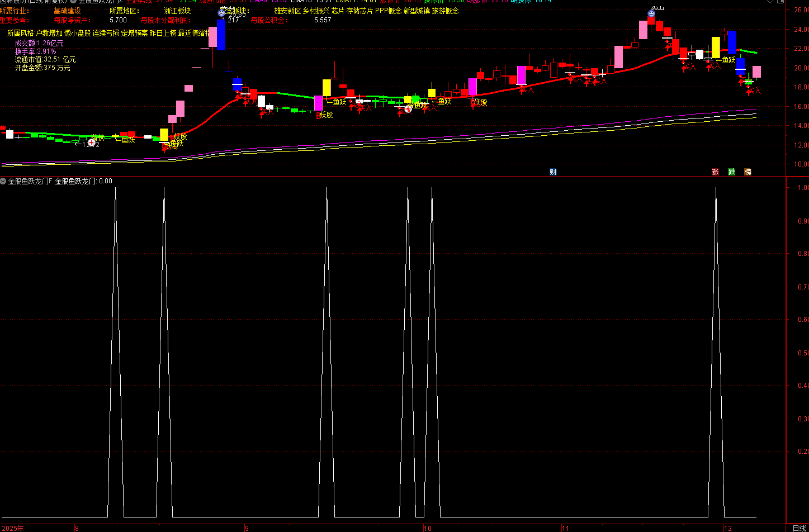Click the 流通市值:32.51 亿元 readout
The image size is (809, 532).
45,60
